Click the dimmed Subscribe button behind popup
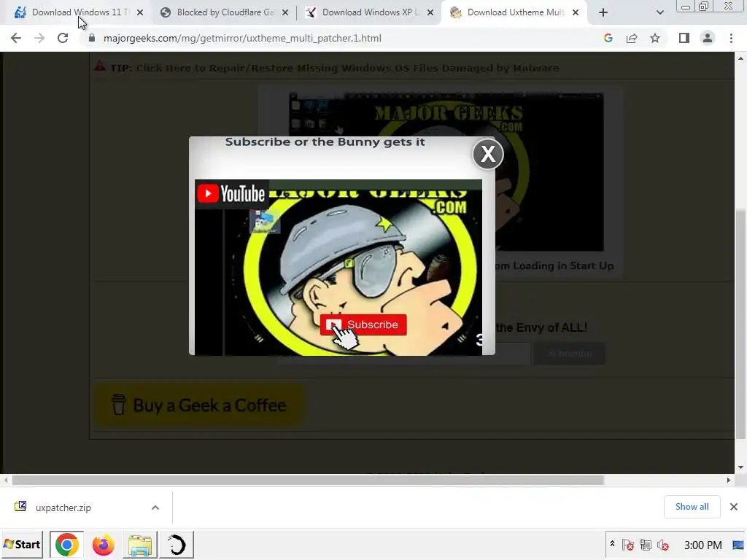Image resolution: width=747 pixels, height=560 pixels. (570, 354)
